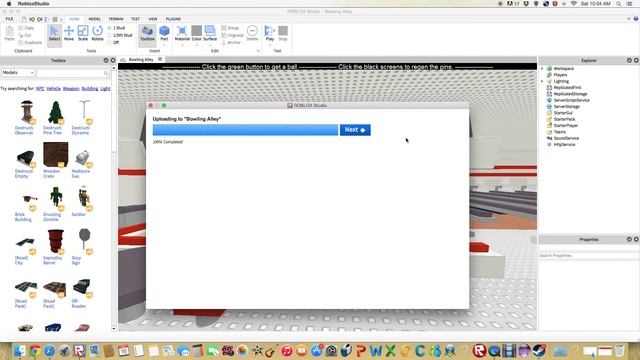Open the FILE menu
640x360 pixels.
click(x=9, y=19)
